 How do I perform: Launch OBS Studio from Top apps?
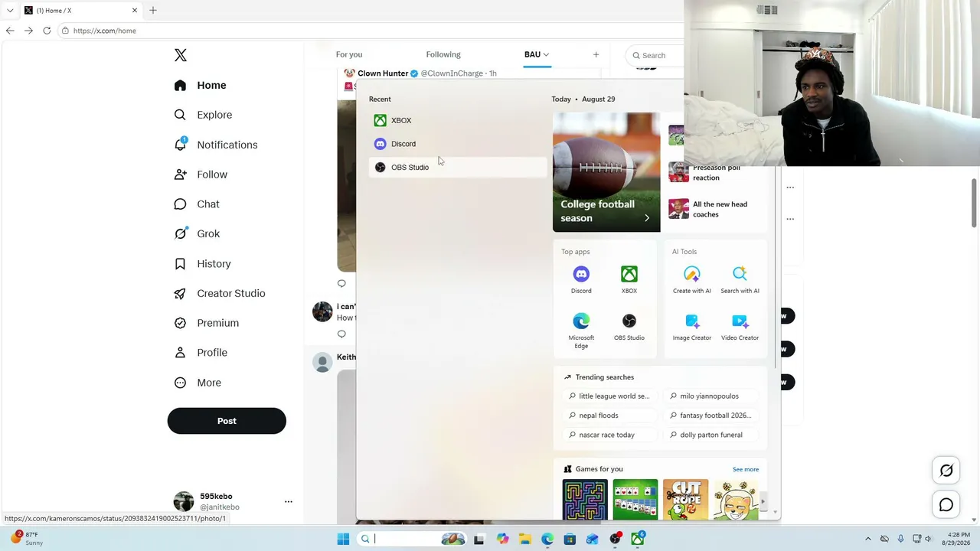(629, 327)
